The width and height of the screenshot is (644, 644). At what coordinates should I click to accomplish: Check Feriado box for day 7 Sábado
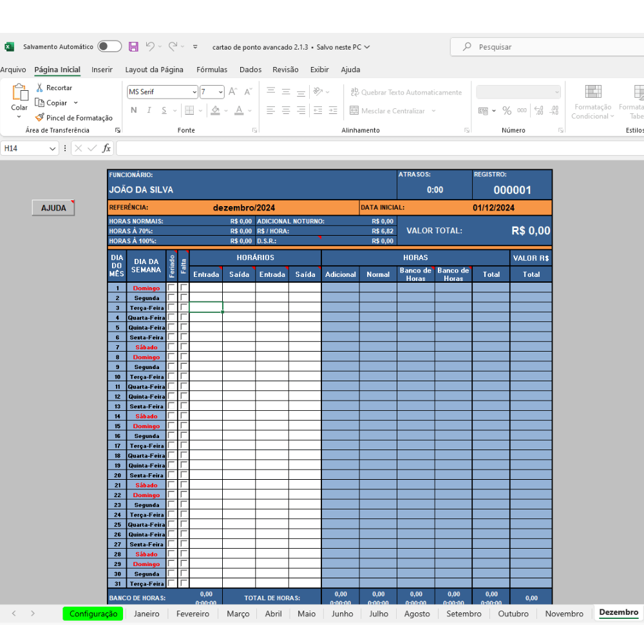pos(171,346)
